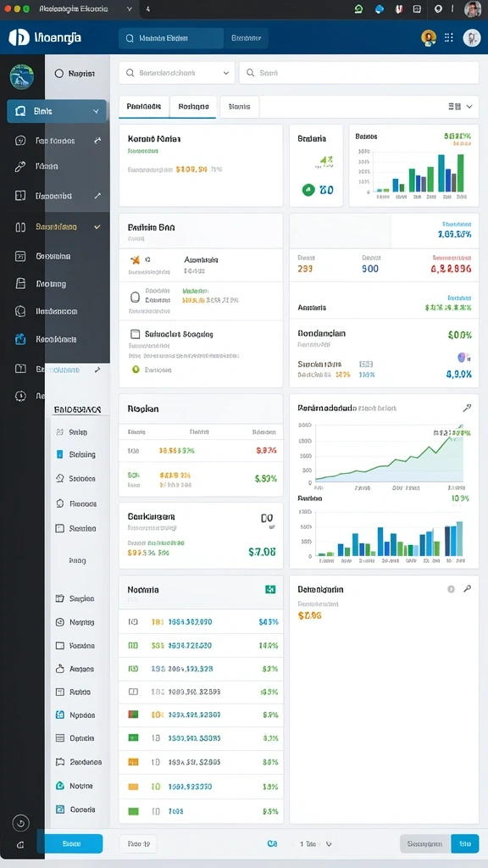
Task: Click the second search input field
Action: [359, 73]
